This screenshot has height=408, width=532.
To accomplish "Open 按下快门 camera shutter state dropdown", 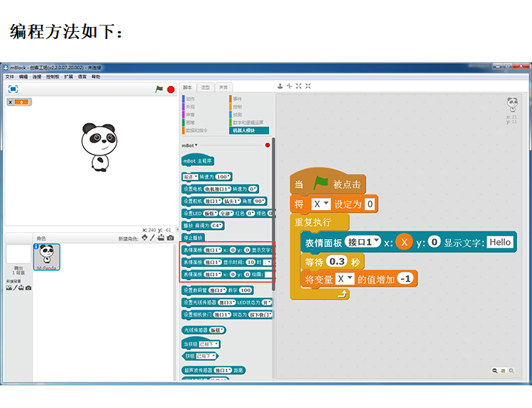I will coord(260,314).
